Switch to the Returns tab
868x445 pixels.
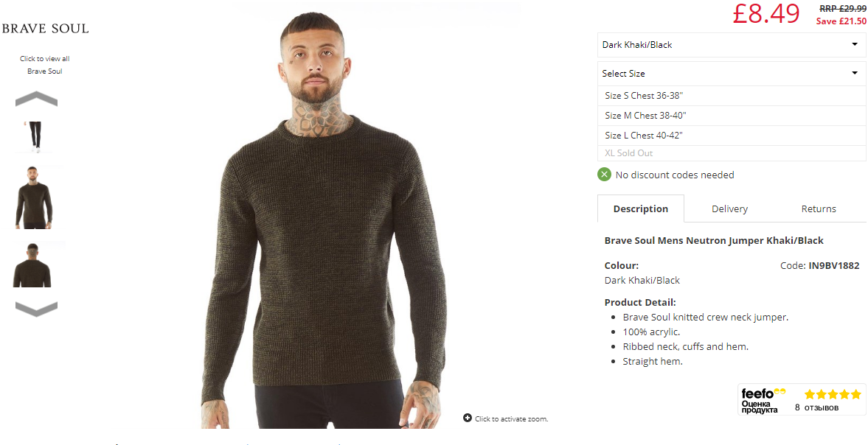coord(819,209)
